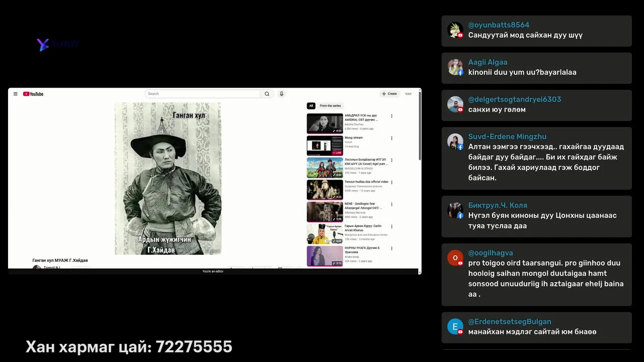Click the Сандуутай мод сайхан дуу comment
The height and width of the screenshot is (362, 644).
pyautogui.click(x=525, y=35)
